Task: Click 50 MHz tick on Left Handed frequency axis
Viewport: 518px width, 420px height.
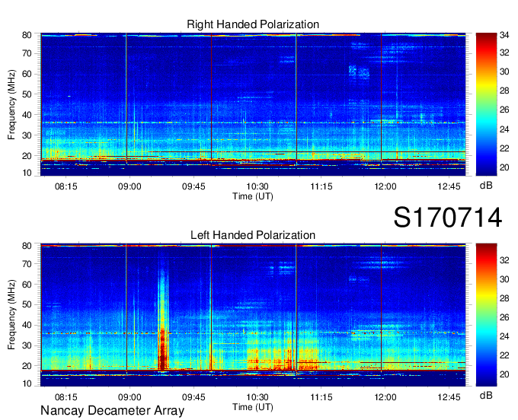Action: point(27,304)
